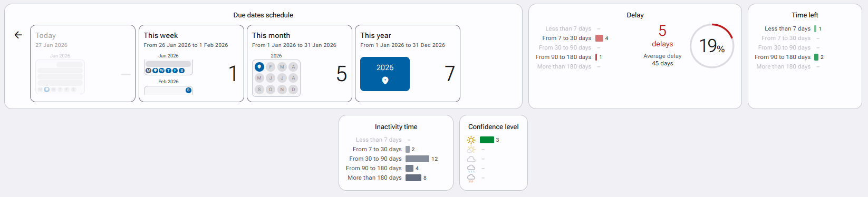
Task: Select Time left Less than 7 days row
Action: 793,28
